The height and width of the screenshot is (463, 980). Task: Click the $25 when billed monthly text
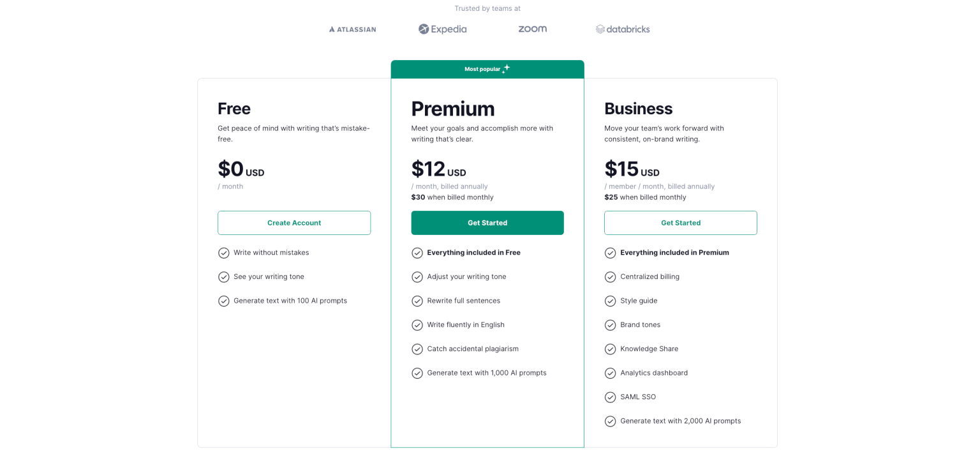pos(646,197)
